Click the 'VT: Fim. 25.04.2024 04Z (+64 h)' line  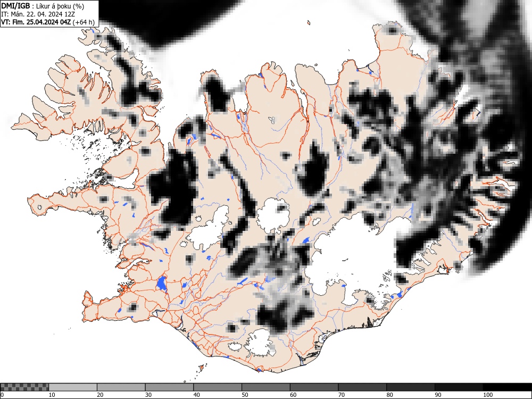tap(48, 22)
